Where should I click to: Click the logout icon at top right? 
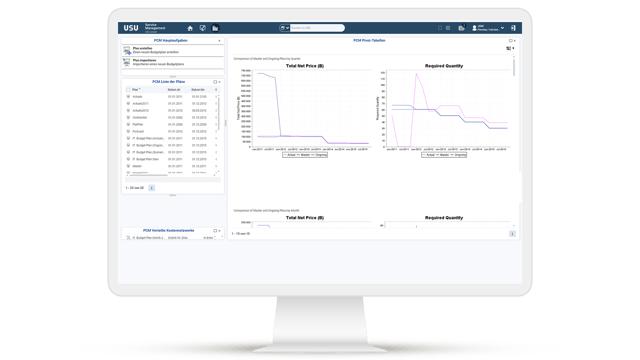tap(513, 28)
